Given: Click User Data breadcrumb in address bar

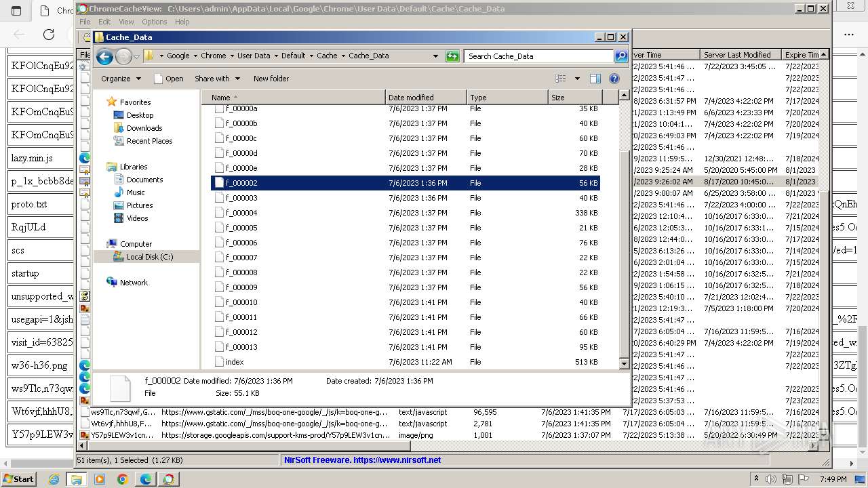Looking at the screenshot, I should pyautogui.click(x=254, y=56).
